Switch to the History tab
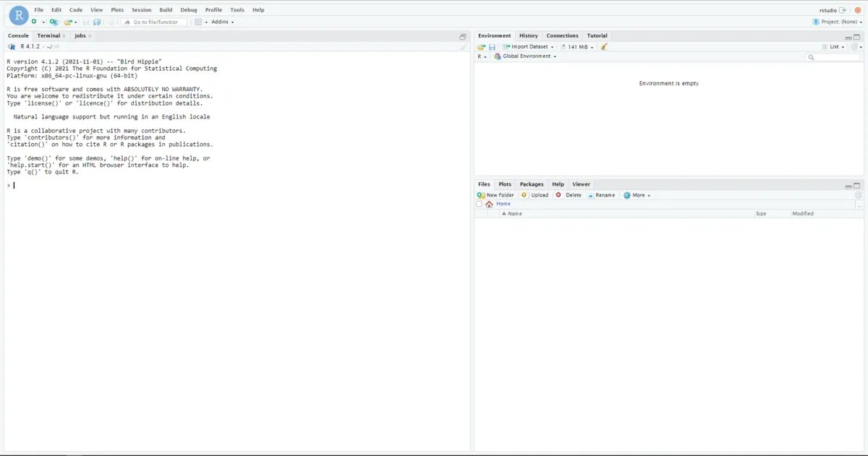868x456 pixels. 529,35
